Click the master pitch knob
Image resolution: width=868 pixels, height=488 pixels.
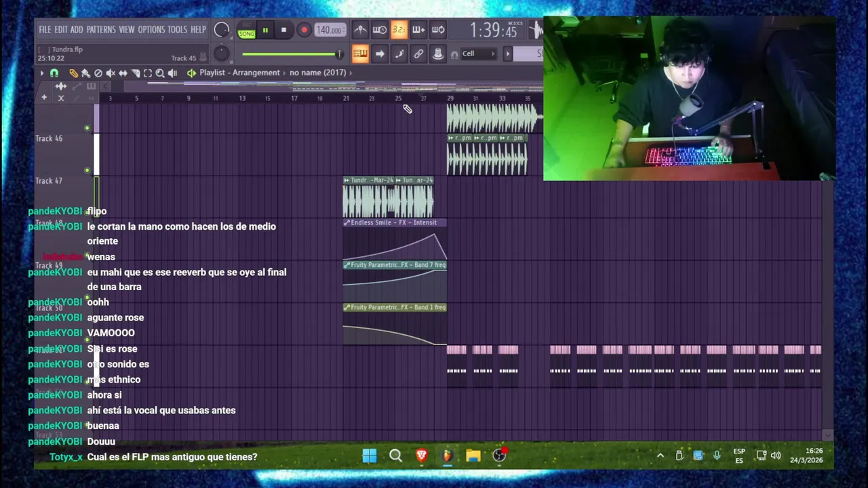(x=221, y=54)
